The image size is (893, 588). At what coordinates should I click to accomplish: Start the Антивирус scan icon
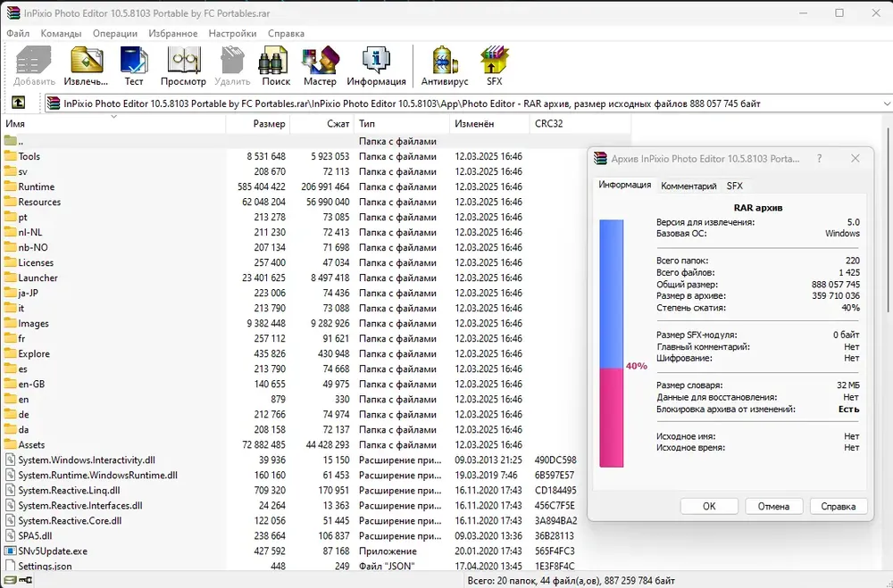click(445, 60)
